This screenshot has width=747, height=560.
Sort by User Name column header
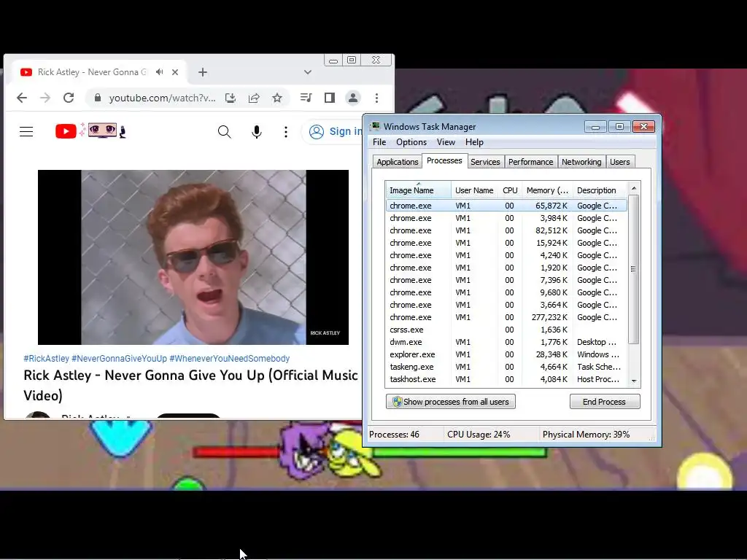[x=474, y=190]
